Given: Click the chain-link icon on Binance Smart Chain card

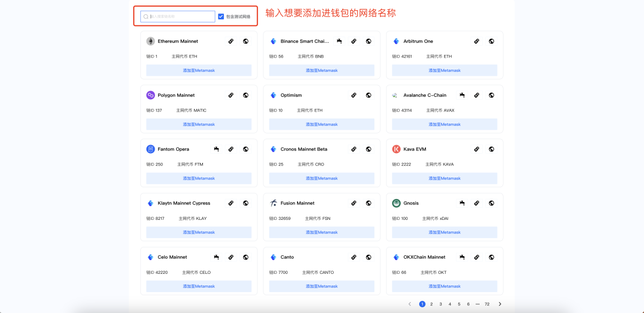Looking at the screenshot, I should click(354, 41).
